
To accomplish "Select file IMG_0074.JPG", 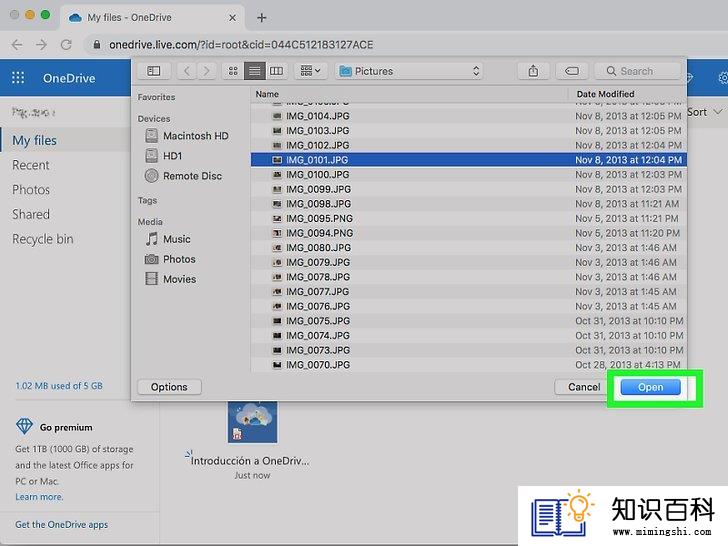I will tap(469, 336).
